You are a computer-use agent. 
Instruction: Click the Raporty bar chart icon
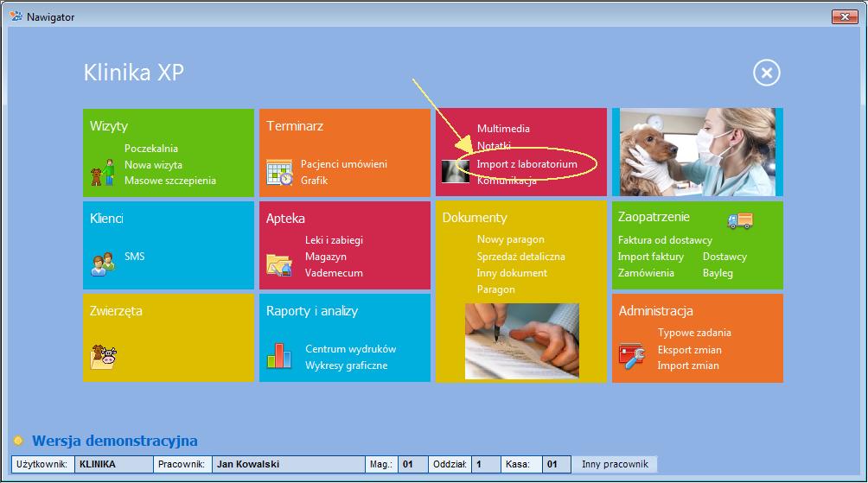tap(279, 356)
